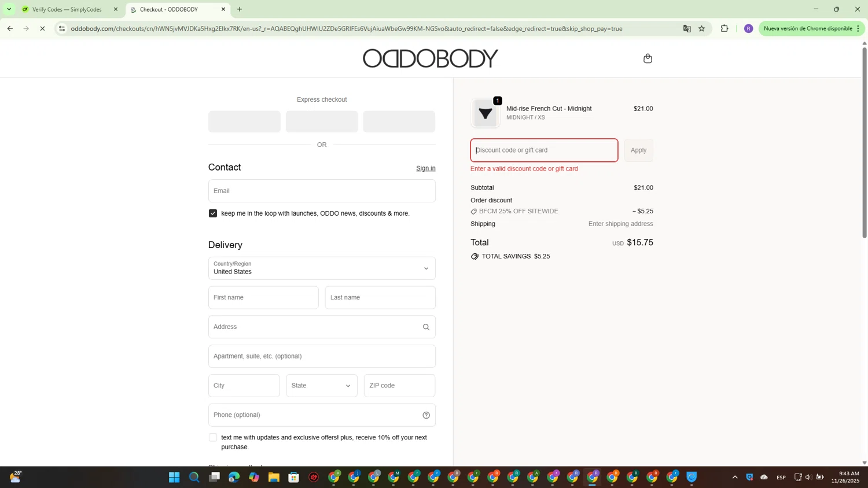Open the Chrome profile avatar

click(x=748, y=28)
